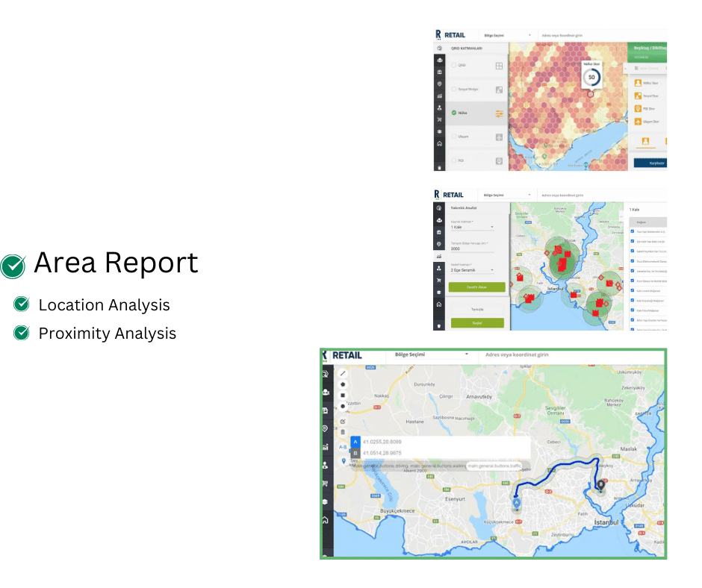Viewport: 702px width, 588px height.
Task: Click the Karşılaştır button in heatmap panel
Action: point(651,163)
